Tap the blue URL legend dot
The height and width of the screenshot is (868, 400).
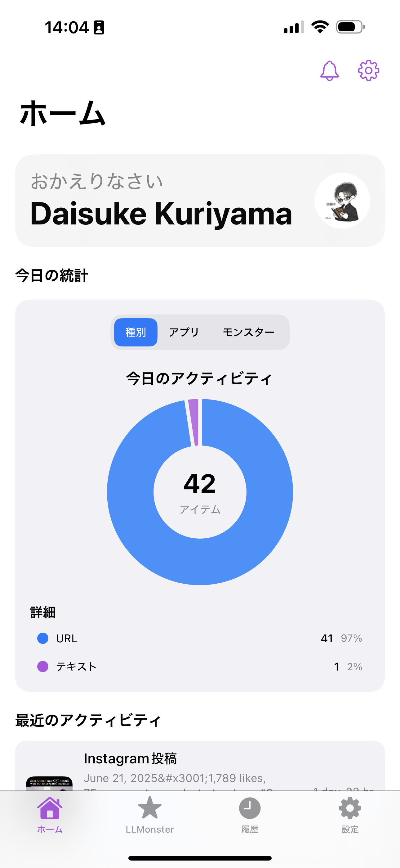point(43,638)
